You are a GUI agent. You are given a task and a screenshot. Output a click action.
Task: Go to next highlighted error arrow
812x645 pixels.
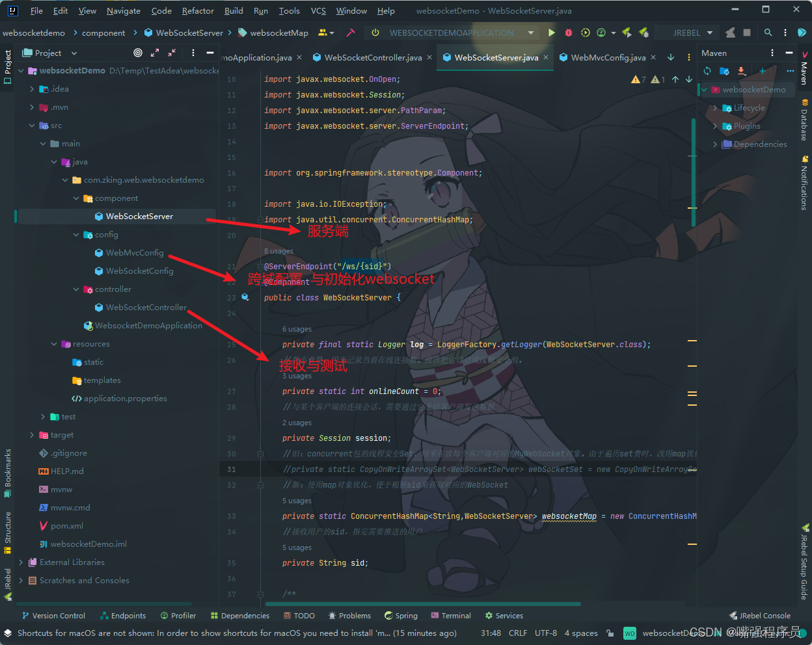[689, 79]
